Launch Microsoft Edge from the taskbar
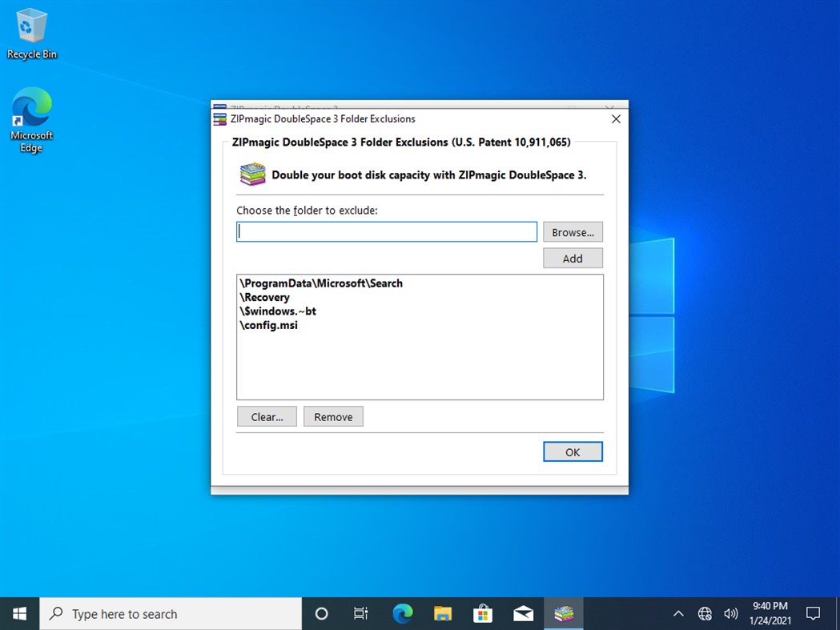The height and width of the screenshot is (630, 840). [402, 613]
